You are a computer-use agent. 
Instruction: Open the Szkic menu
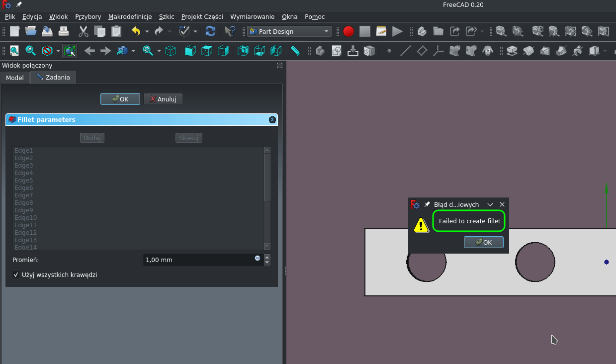[x=166, y=16]
